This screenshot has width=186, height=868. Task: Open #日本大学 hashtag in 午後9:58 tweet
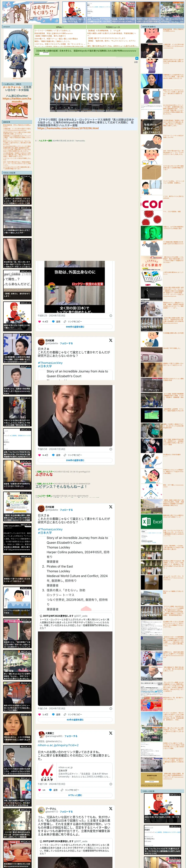tap(45, 366)
